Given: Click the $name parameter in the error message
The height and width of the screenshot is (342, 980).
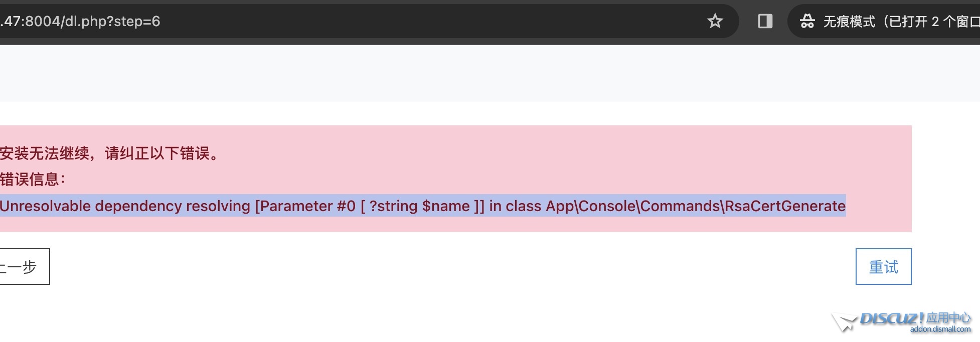Looking at the screenshot, I should tap(446, 206).
